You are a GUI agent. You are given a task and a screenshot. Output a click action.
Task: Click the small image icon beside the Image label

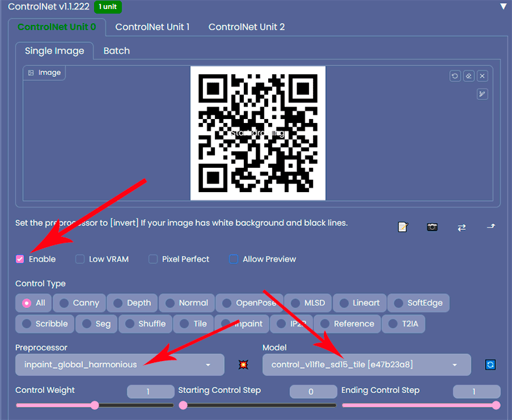pos(31,73)
